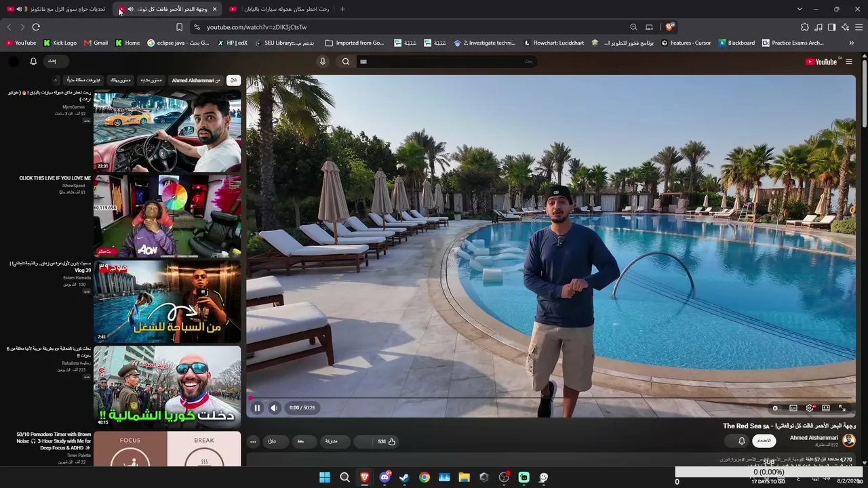Open the media playlist music note icon

pyautogui.click(x=818, y=27)
